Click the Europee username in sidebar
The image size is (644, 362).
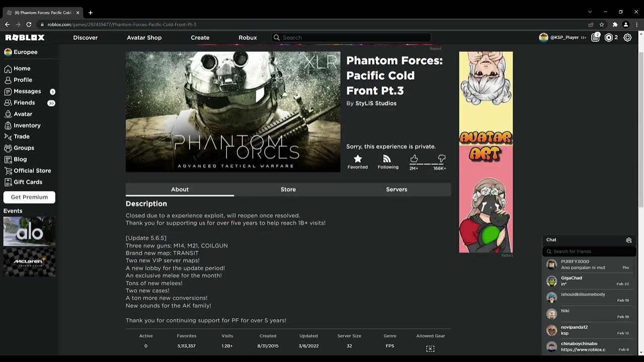[x=25, y=52]
